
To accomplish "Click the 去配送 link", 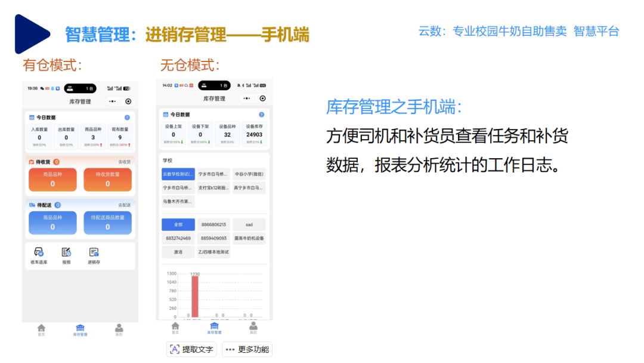I will (124, 205).
